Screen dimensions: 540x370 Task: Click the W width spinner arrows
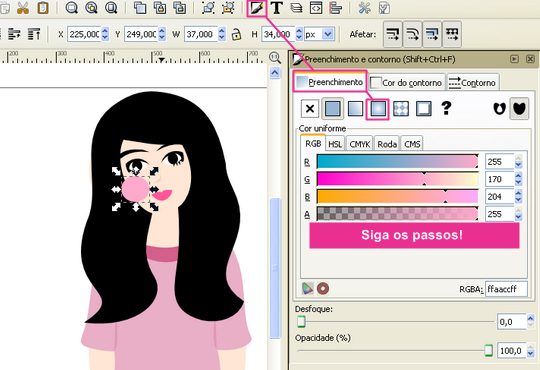pyautogui.click(x=222, y=34)
